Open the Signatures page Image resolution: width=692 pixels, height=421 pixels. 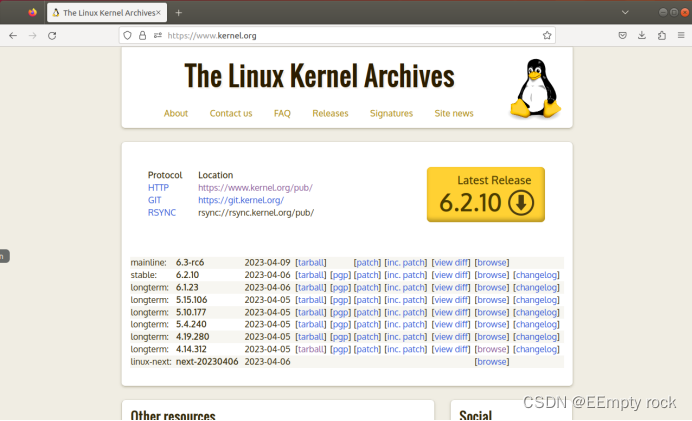click(391, 113)
